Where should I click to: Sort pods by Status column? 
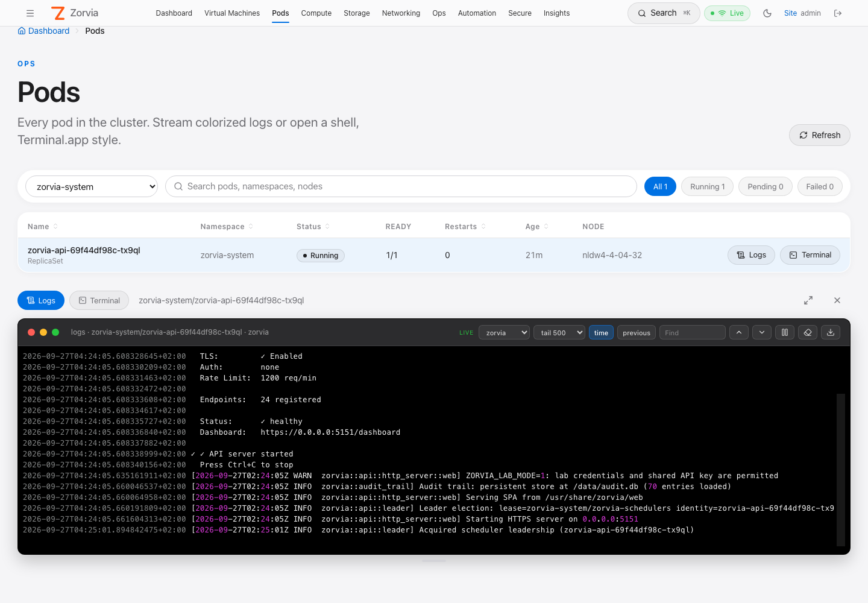click(x=313, y=227)
